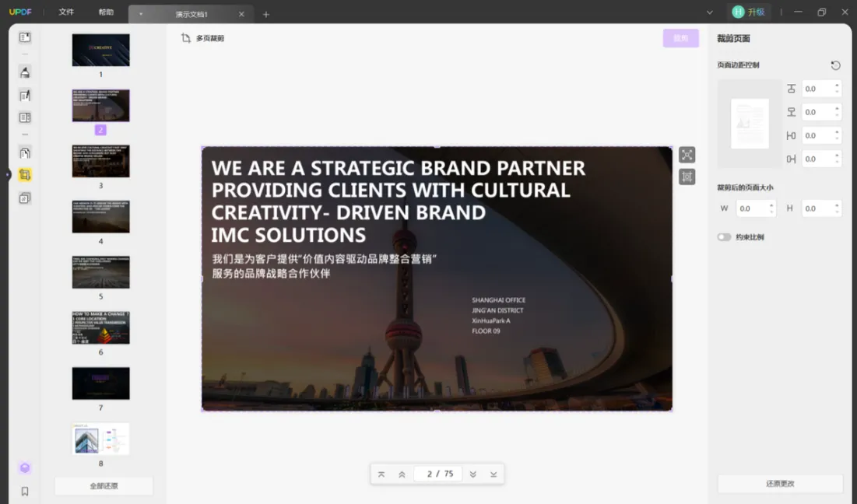Viewport: 857px width, 504px height.
Task: Click the 还原更改 button
Action: [780, 484]
